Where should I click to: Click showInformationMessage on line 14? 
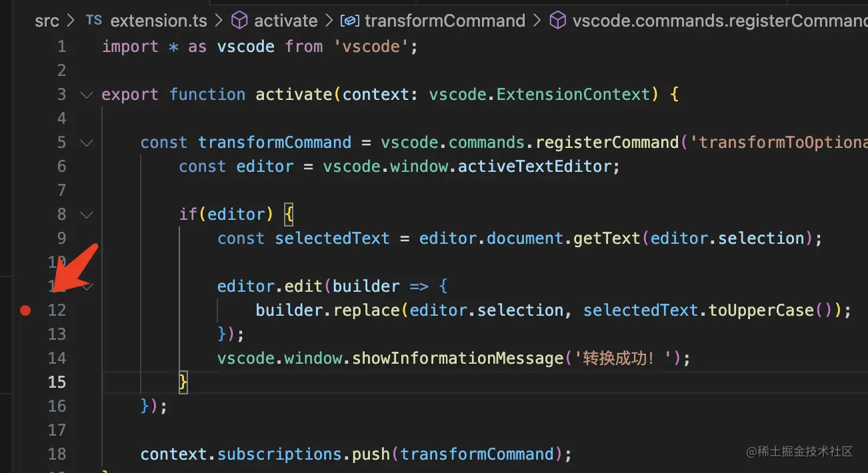(457, 358)
